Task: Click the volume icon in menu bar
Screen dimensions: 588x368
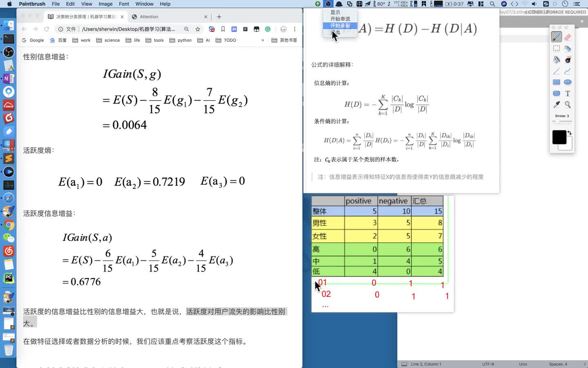Action: click(x=534, y=4)
